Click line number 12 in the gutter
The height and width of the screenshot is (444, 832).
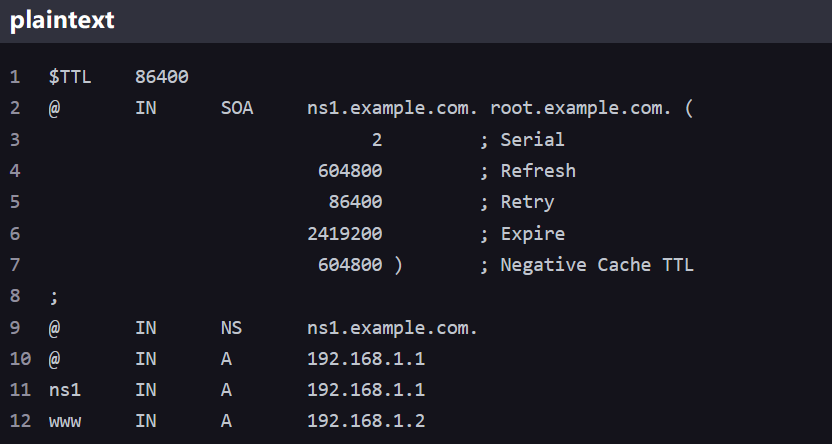click(20, 421)
